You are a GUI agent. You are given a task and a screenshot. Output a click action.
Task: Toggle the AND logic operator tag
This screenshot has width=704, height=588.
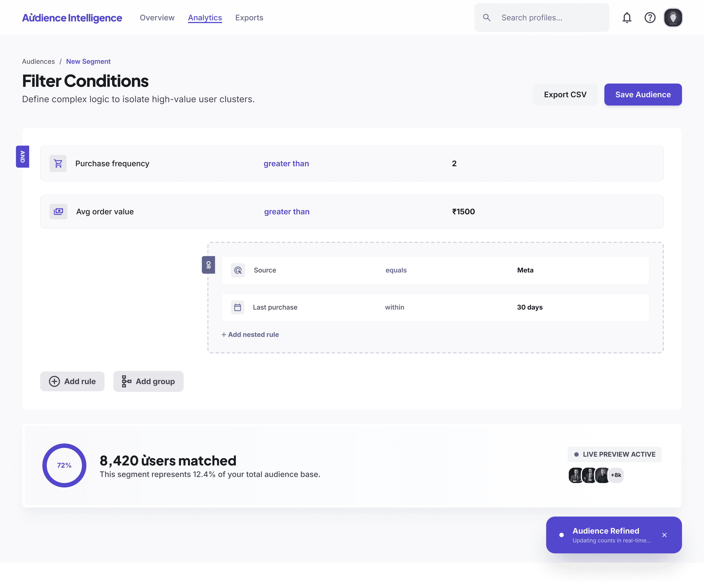click(x=23, y=156)
